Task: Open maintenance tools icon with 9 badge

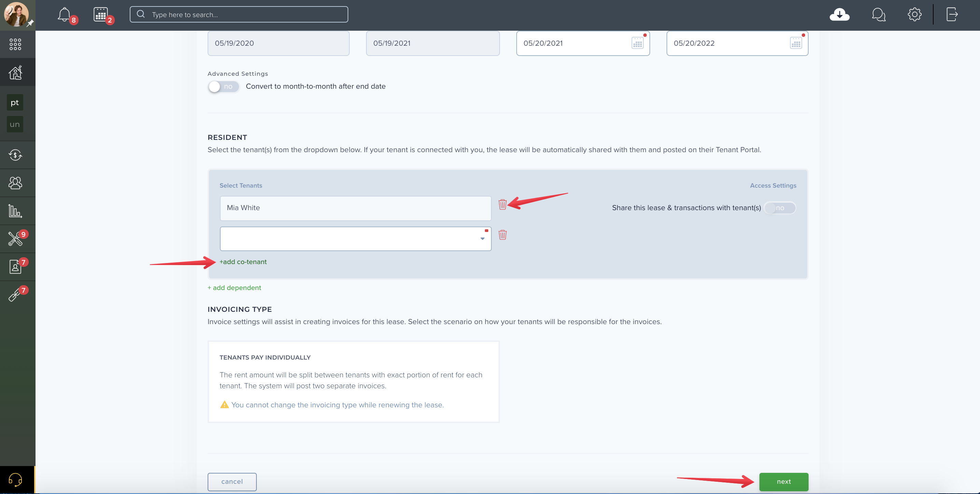Action: [15, 238]
